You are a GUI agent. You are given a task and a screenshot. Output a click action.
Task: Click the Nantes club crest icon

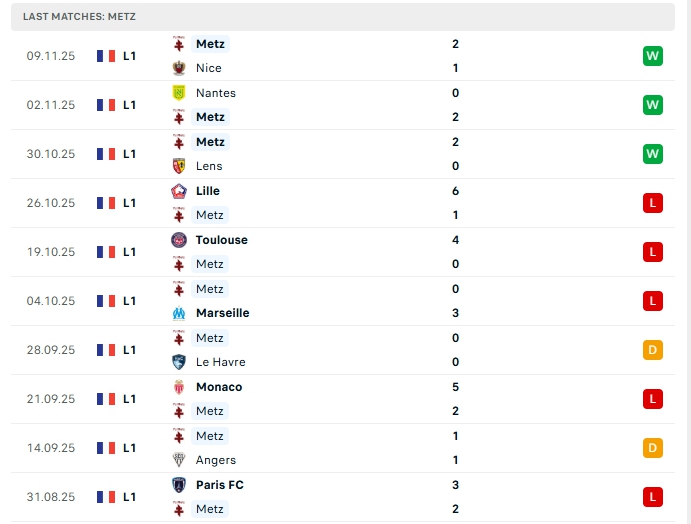point(179,93)
